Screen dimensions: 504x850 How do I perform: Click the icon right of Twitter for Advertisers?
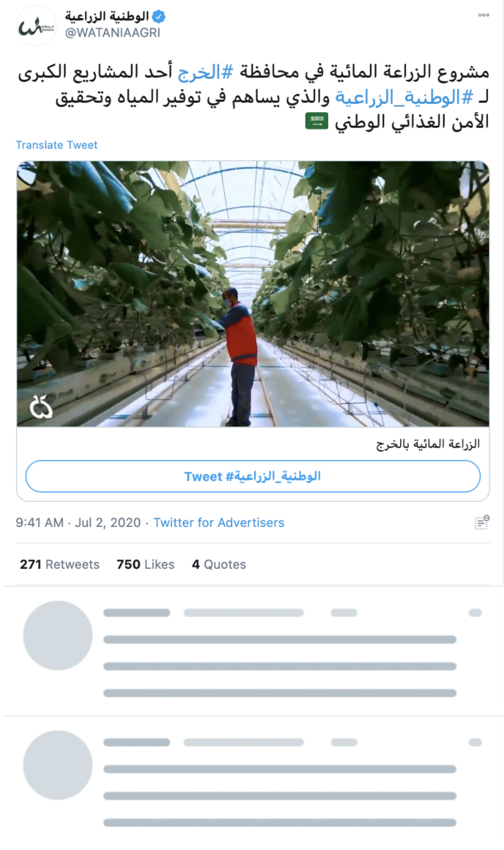pos(481,522)
